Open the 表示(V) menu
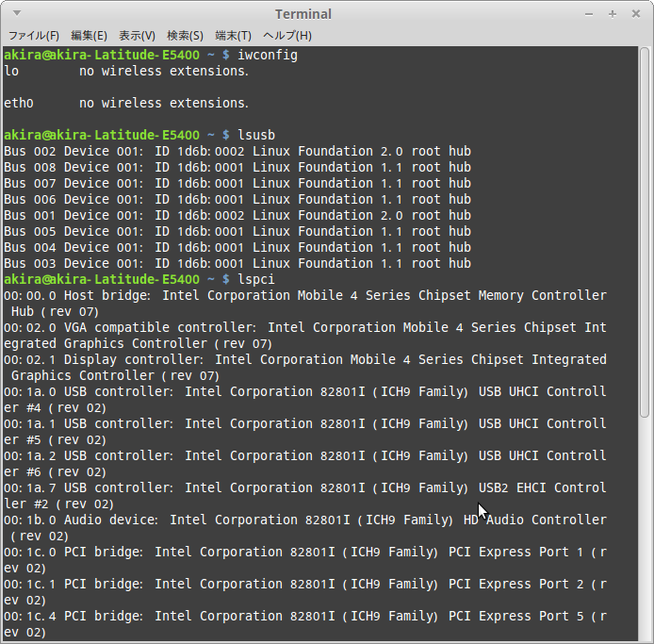The width and height of the screenshot is (654, 644). click(x=137, y=36)
